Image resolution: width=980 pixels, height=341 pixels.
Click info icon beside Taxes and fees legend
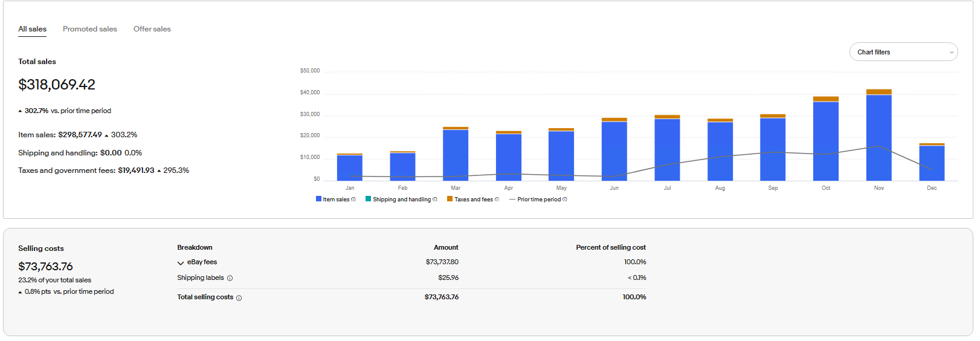[x=497, y=200]
